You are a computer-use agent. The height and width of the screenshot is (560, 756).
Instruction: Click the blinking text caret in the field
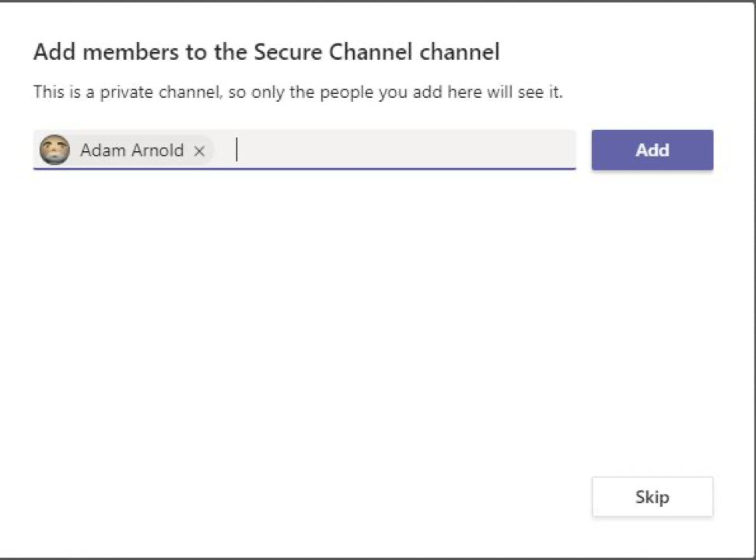pos(236,149)
